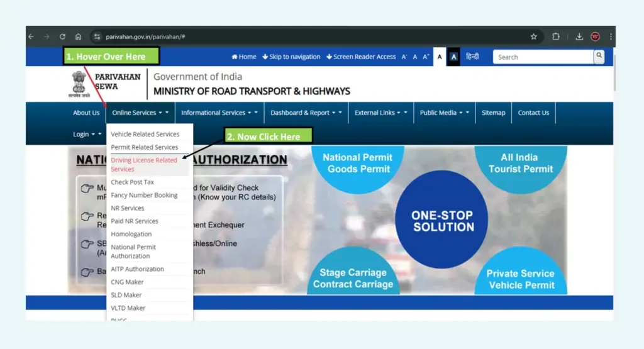Increase font size with A+ control
The image size is (644, 349).
coord(426,57)
